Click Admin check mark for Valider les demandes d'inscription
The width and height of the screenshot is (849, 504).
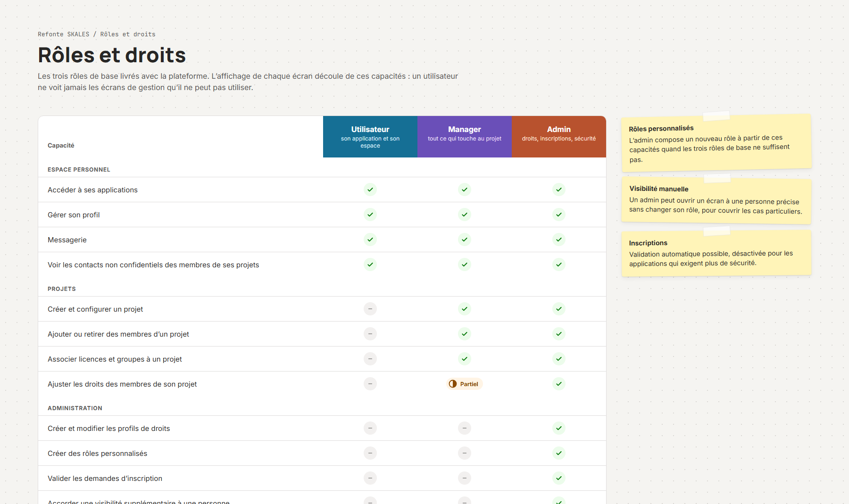pos(559,478)
